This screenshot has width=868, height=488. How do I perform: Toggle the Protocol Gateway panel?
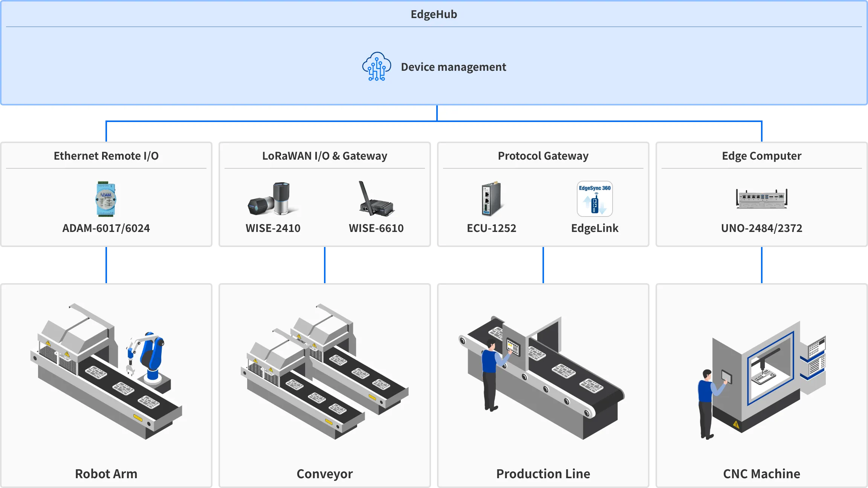[543, 156]
